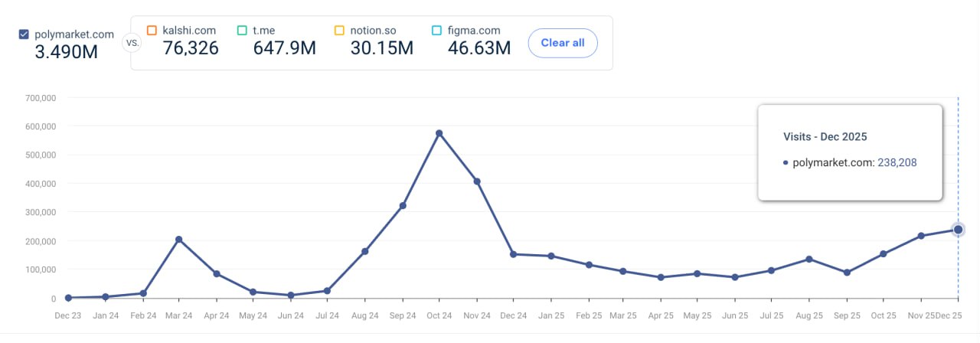980x343 pixels.
Task: Select the Sep 24 data point
Action: click(403, 206)
